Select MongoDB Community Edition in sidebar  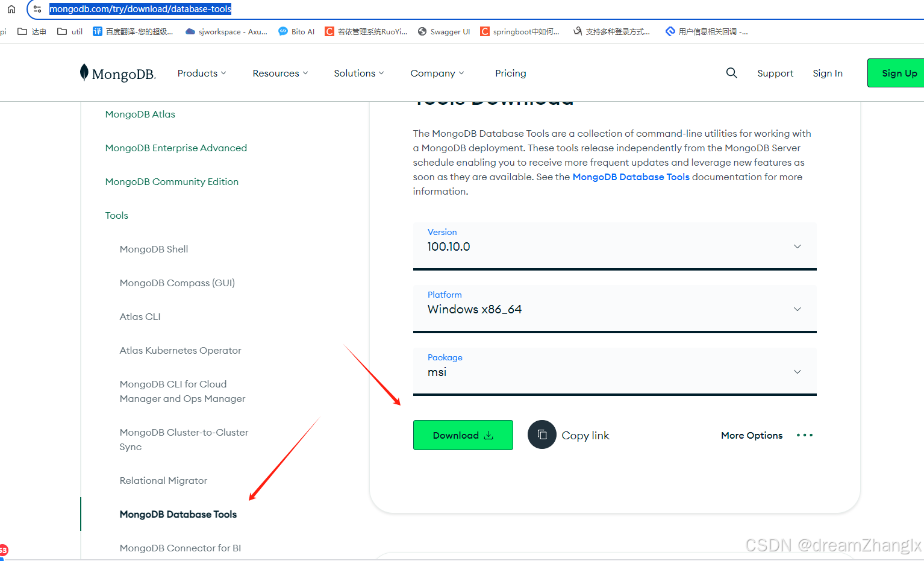[x=172, y=181]
